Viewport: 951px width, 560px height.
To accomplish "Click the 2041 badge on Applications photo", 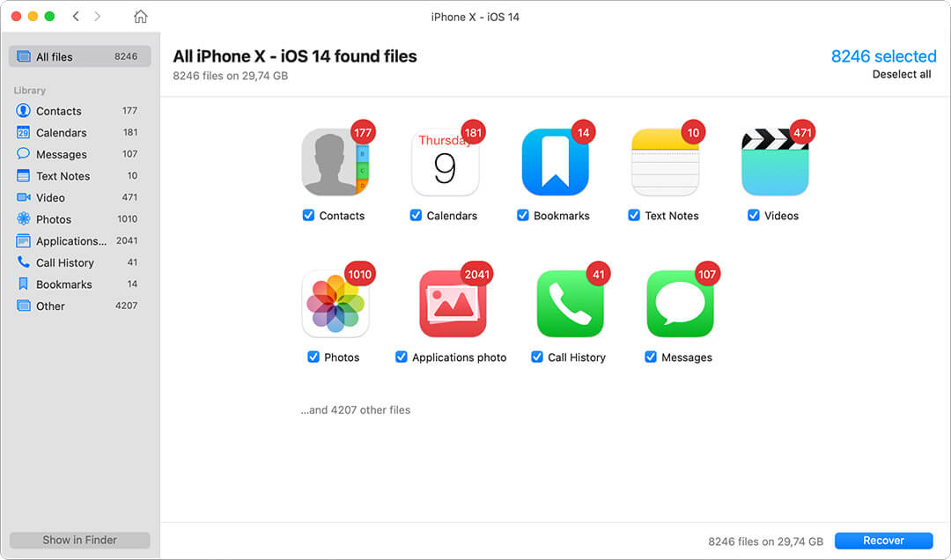I will click(x=476, y=274).
